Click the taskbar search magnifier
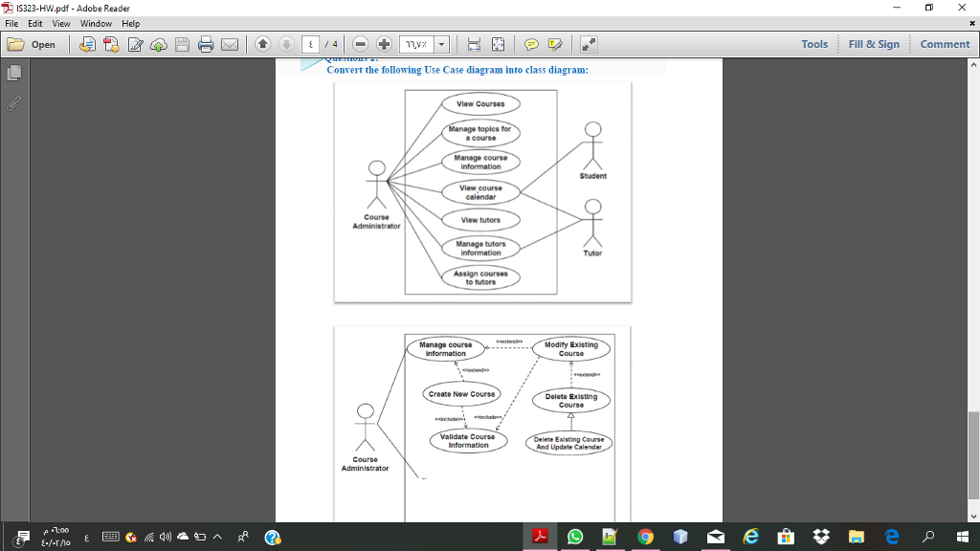 (928, 537)
